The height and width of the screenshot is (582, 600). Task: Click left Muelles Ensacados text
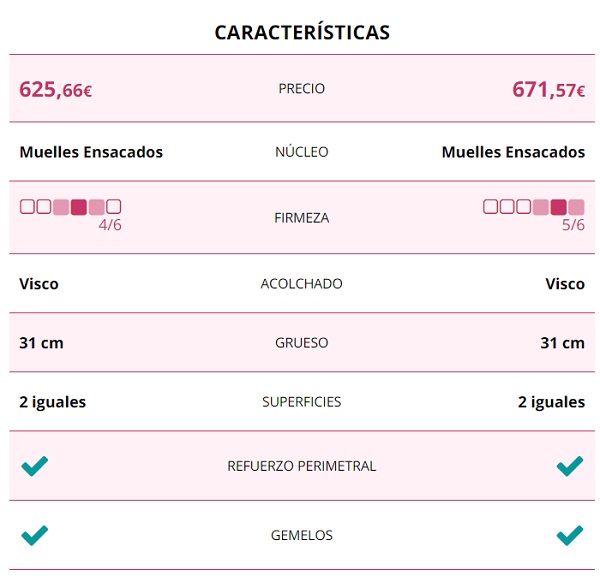click(x=91, y=152)
